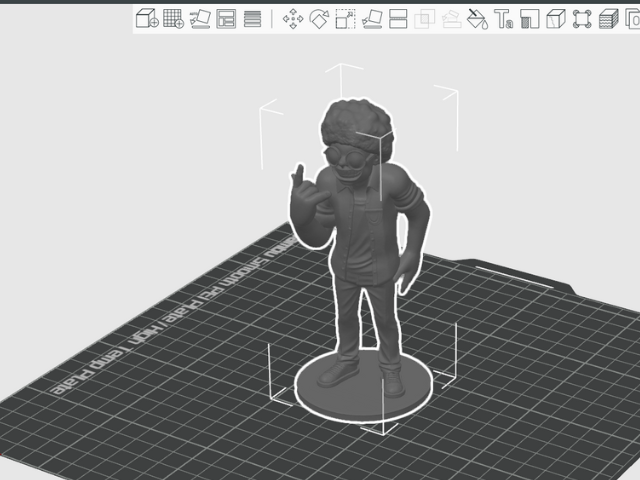Select the paint bucket Color painting tool
640x480 pixels.
coord(477,18)
